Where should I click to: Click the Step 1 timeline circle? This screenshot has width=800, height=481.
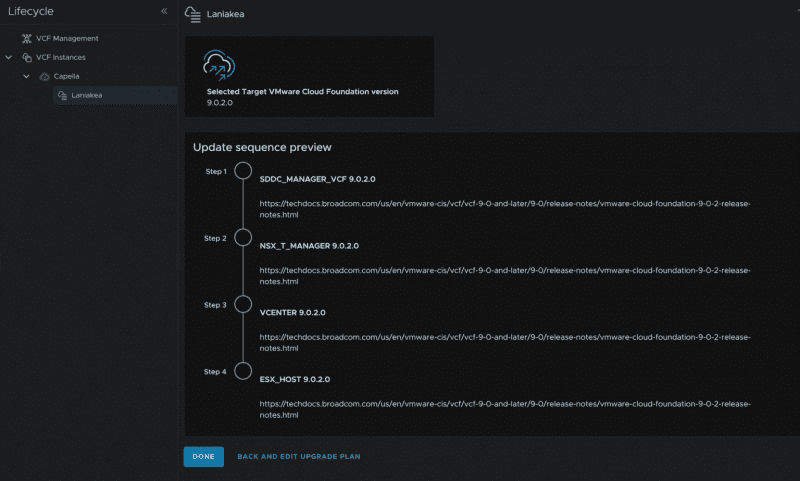point(243,171)
